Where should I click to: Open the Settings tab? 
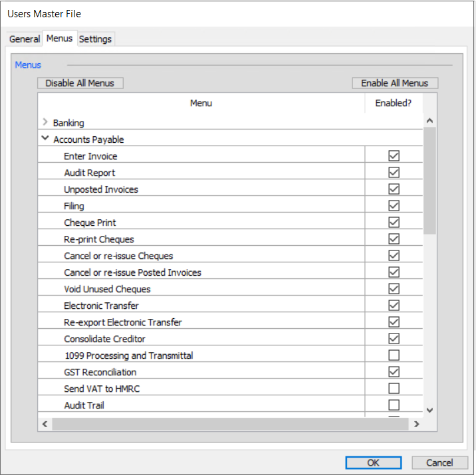click(95, 39)
